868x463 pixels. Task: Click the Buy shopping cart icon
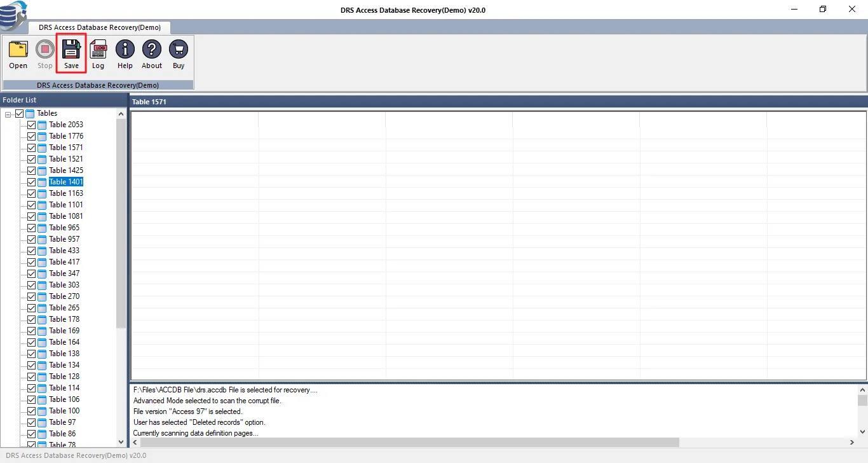click(x=179, y=49)
